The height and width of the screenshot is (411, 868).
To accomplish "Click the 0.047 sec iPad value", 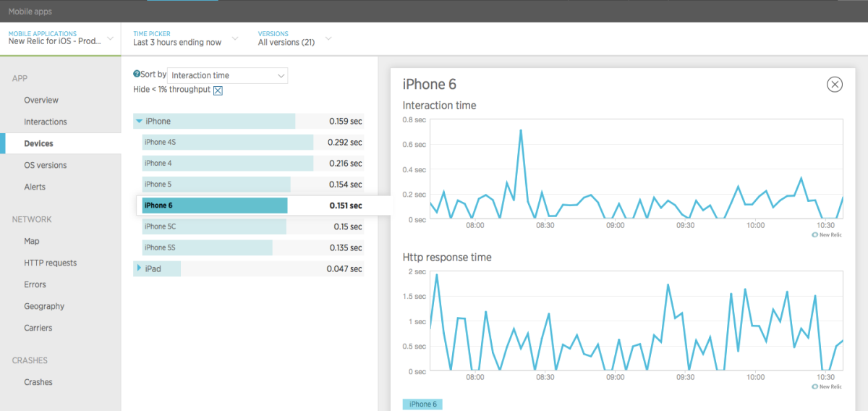I will tap(344, 268).
